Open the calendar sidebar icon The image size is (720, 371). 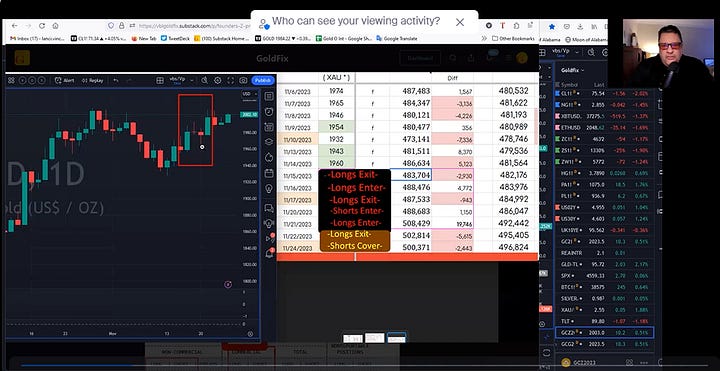click(269, 173)
